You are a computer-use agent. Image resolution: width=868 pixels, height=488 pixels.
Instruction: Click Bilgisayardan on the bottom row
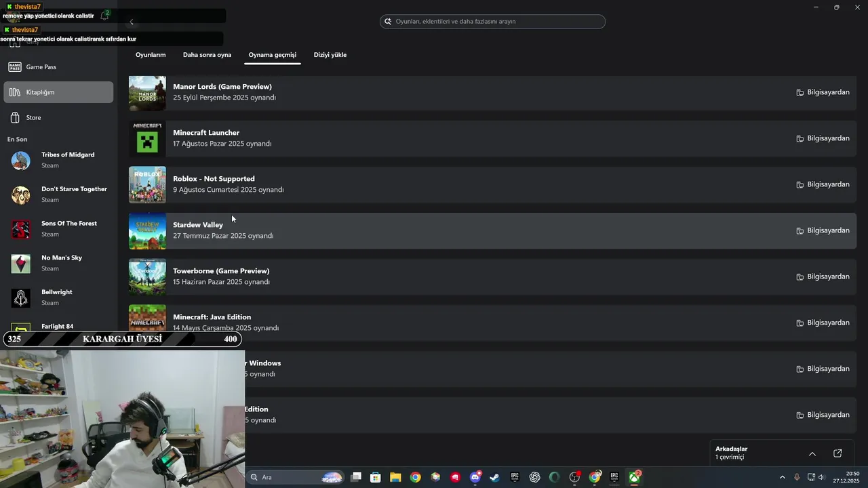(823, 415)
